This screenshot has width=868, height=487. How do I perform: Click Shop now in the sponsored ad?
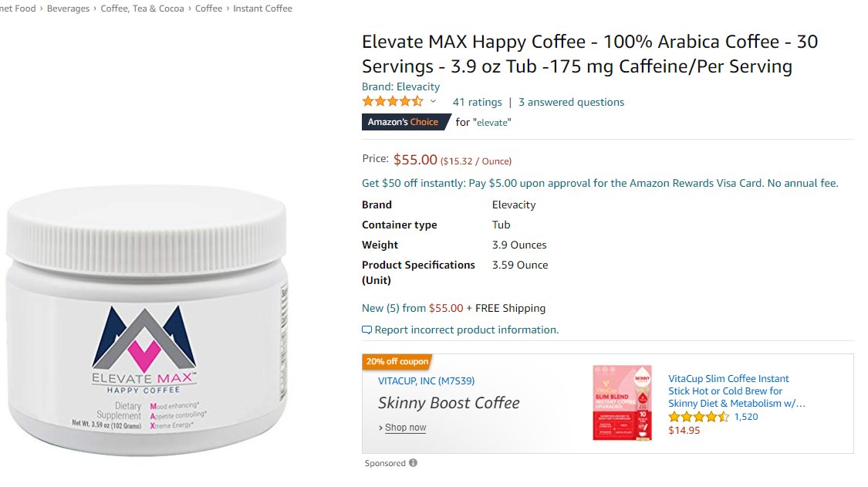pyautogui.click(x=405, y=427)
